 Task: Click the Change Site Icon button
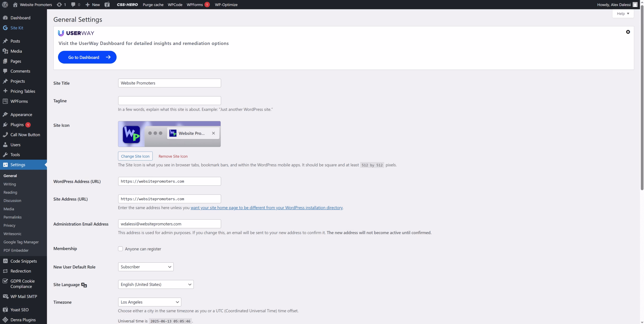pyautogui.click(x=135, y=156)
